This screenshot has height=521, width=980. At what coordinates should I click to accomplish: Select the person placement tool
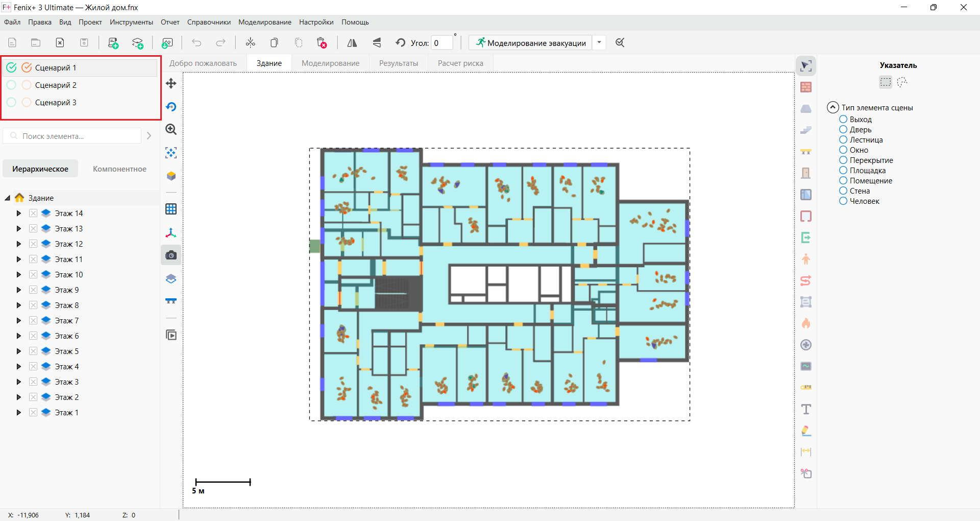tap(806, 259)
